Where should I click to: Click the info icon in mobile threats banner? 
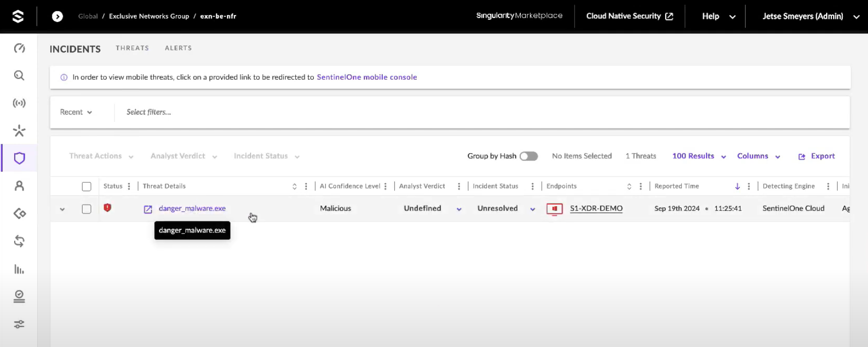[64, 77]
